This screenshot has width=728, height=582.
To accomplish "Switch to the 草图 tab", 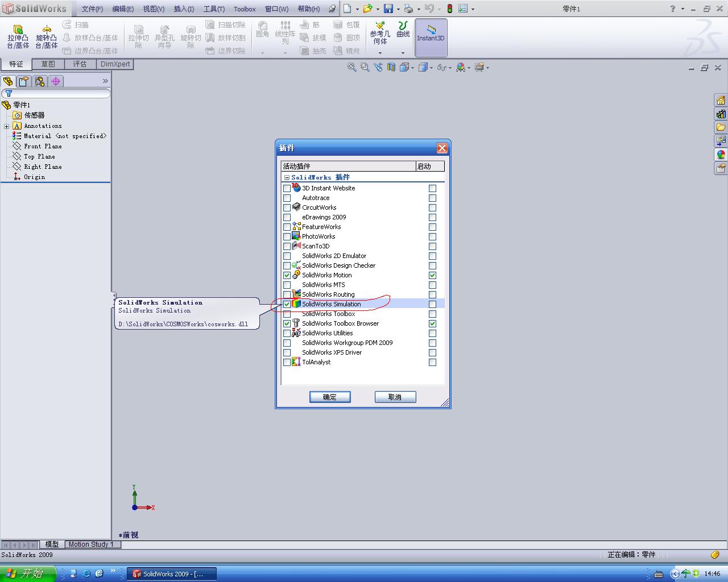I will coord(48,64).
